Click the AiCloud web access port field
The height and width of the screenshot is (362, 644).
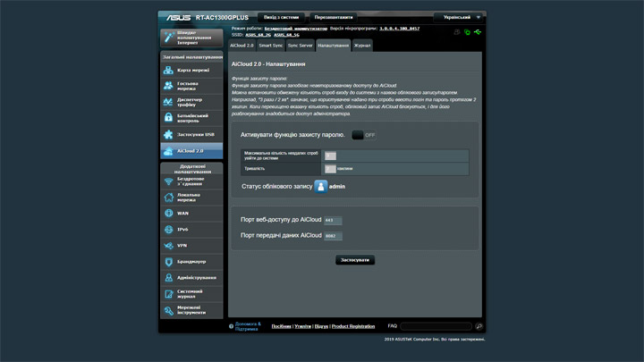pyautogui.click(x=333, y=221)
